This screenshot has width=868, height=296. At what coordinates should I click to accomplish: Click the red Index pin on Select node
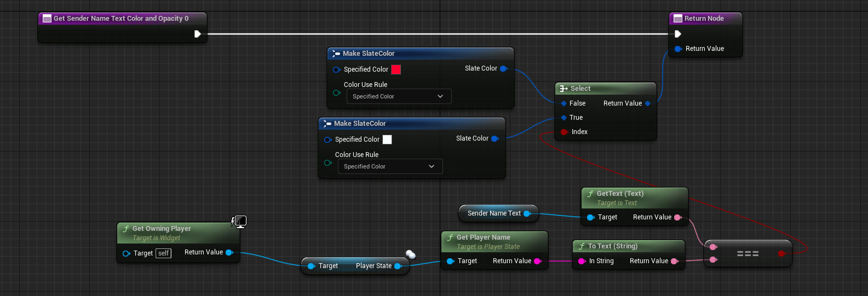564,132
